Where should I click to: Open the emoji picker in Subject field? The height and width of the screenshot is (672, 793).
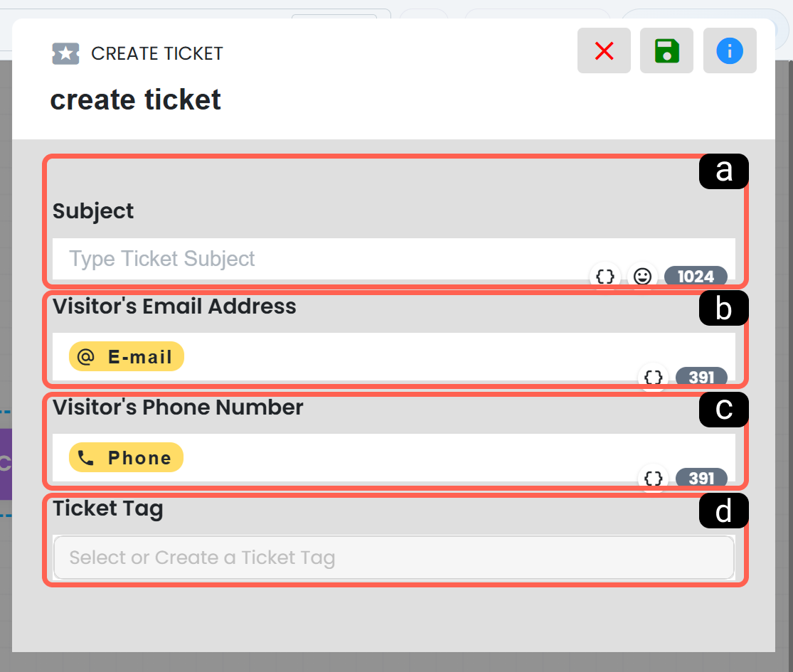[x=642, y=277]
